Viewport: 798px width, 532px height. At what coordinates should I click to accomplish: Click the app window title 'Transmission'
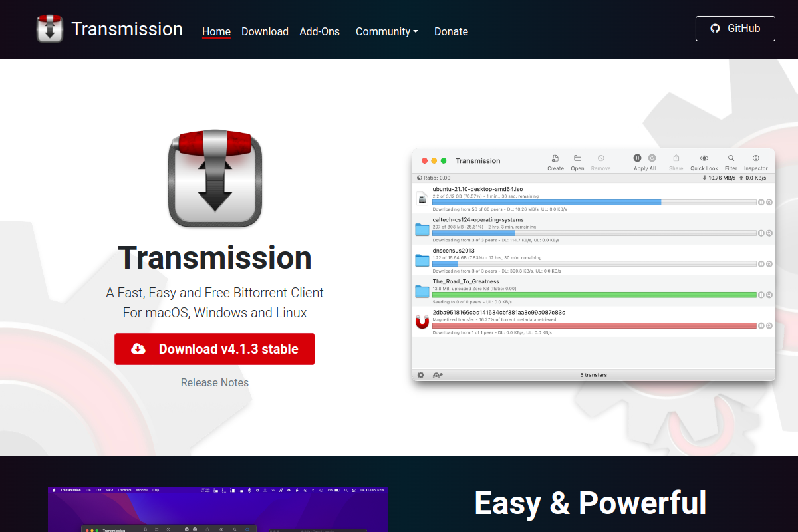tap(477, 160)
